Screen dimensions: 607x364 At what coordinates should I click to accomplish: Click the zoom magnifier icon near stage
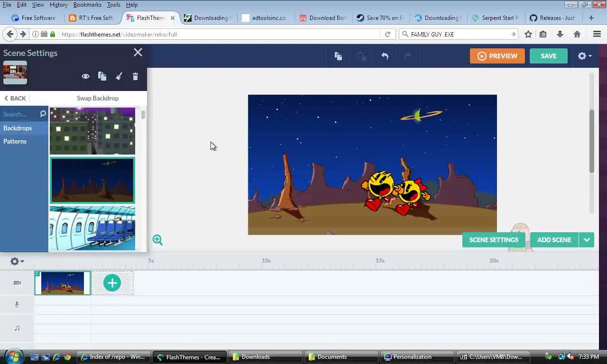157,240
